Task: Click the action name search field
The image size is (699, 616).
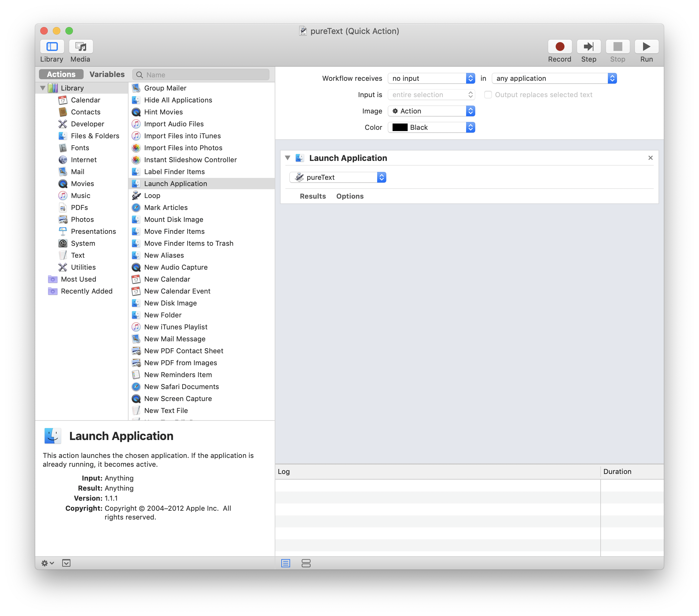Action: click(x=201, y=74)
